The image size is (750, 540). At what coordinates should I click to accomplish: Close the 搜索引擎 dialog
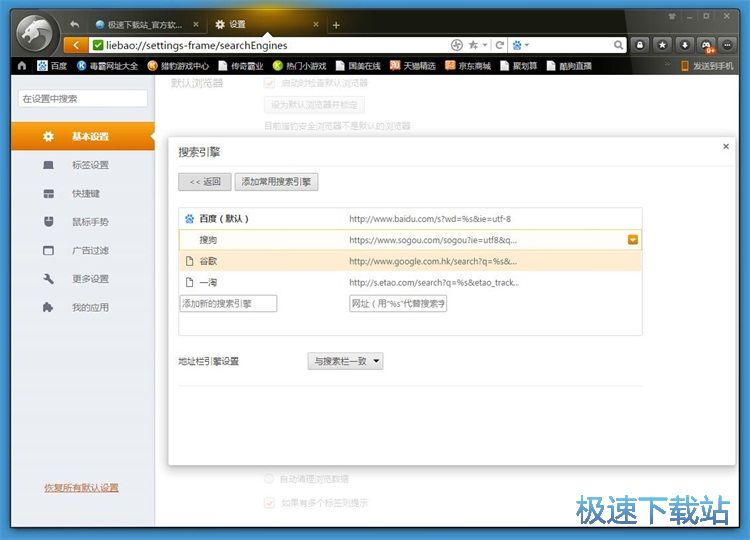pos(726,146)
